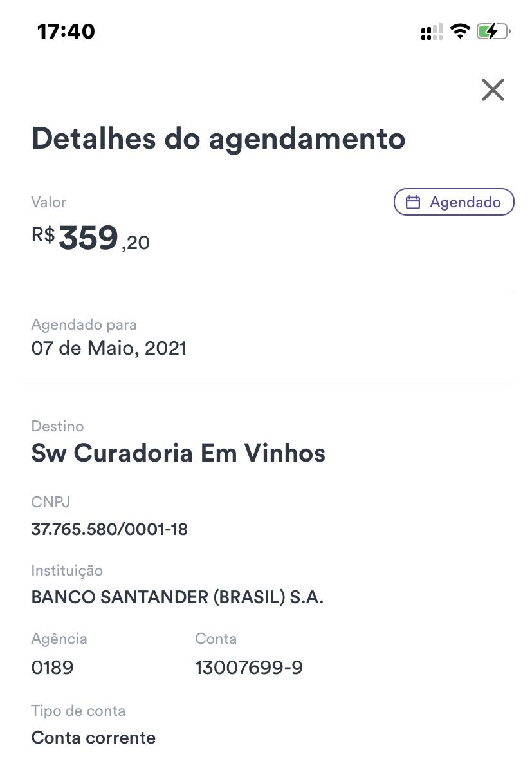
Task: Tap the calendar icon in Agendado badge
Action: click(413, 202)
